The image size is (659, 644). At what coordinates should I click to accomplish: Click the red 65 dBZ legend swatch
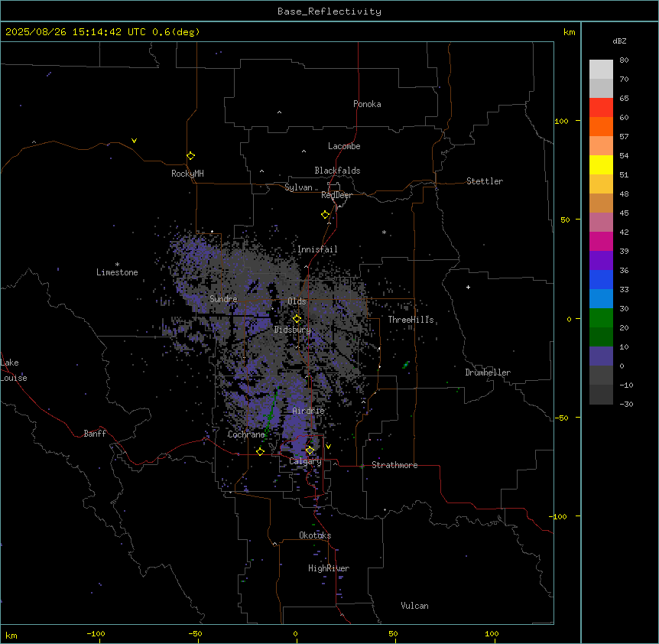[601, 107]
